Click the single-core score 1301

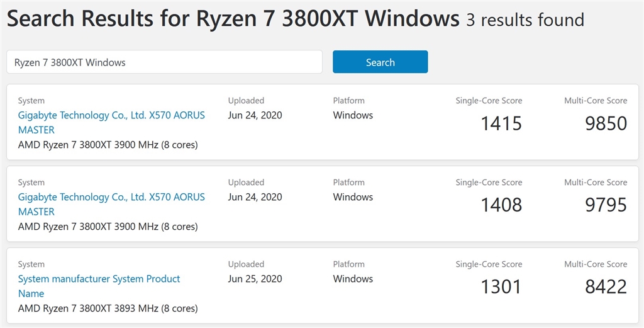(x=501, y=286)
